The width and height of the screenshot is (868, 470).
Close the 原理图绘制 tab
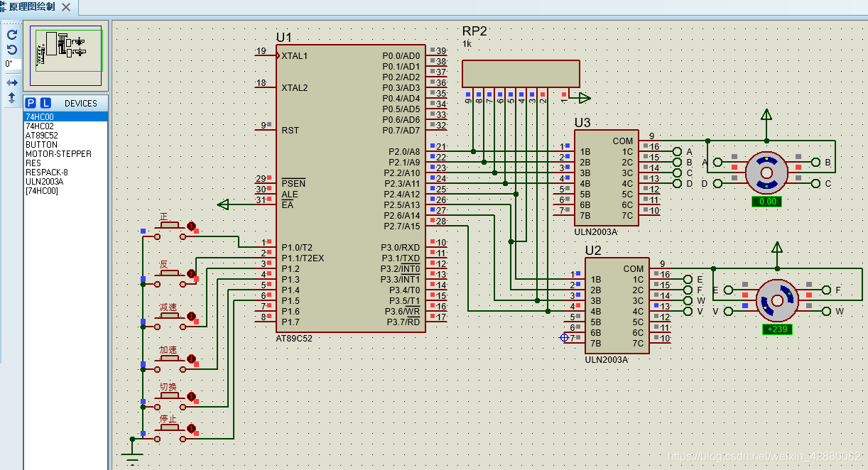click(66, 7)
